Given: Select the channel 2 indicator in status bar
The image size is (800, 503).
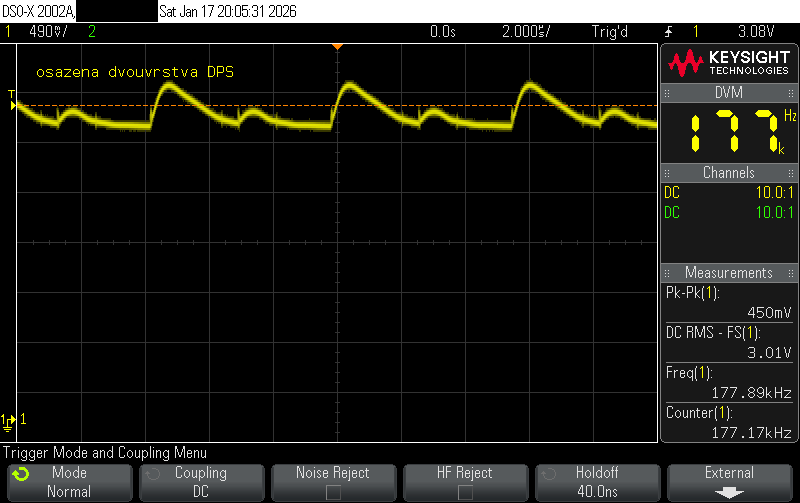Looking at the screenshot, I should 92,32.
